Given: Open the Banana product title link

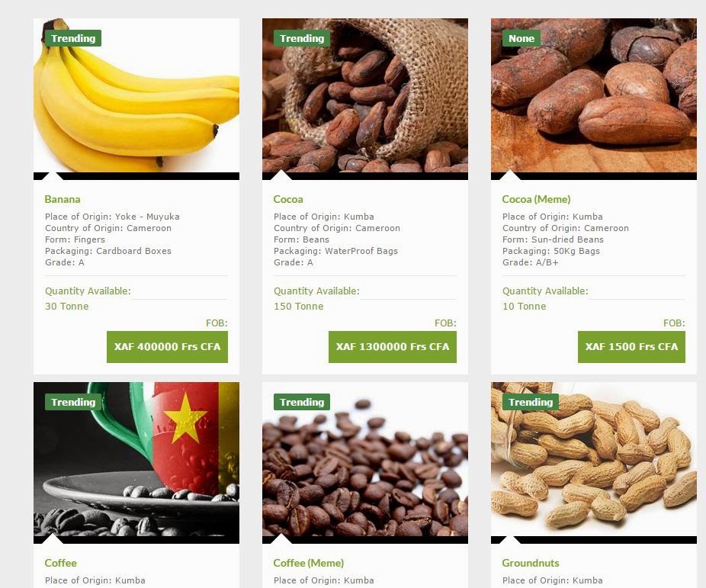Looking at the screenshot, I should click(x=63, y=199).
